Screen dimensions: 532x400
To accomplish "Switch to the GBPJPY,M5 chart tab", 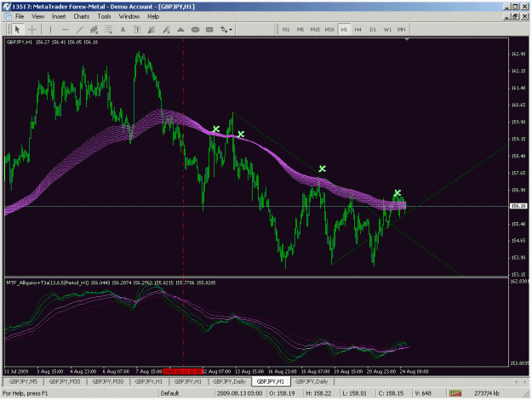I will 23,381.
